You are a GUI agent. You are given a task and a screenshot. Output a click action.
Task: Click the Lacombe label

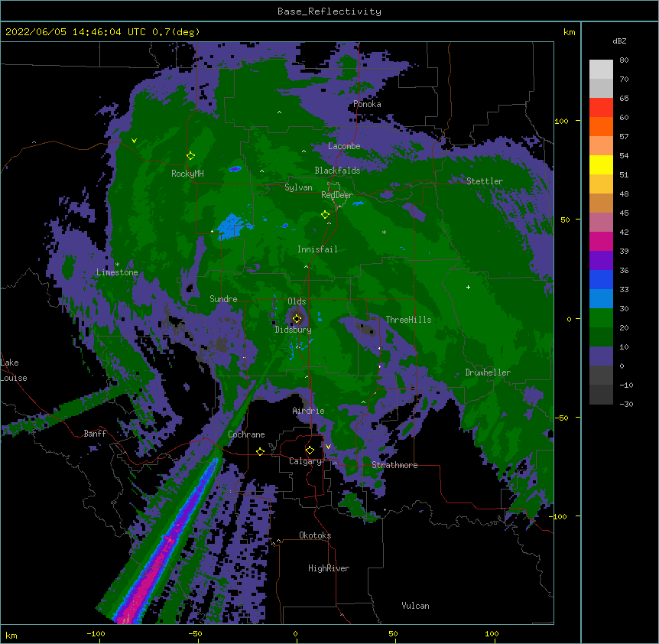coord(344,146)
